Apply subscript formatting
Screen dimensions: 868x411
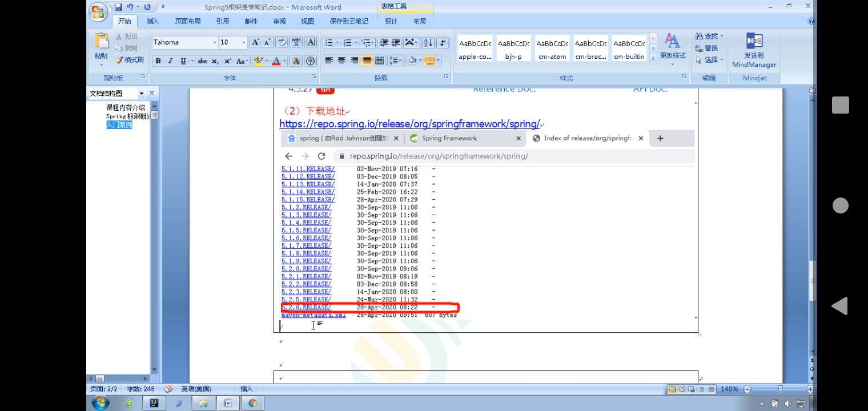pos(215,61)
